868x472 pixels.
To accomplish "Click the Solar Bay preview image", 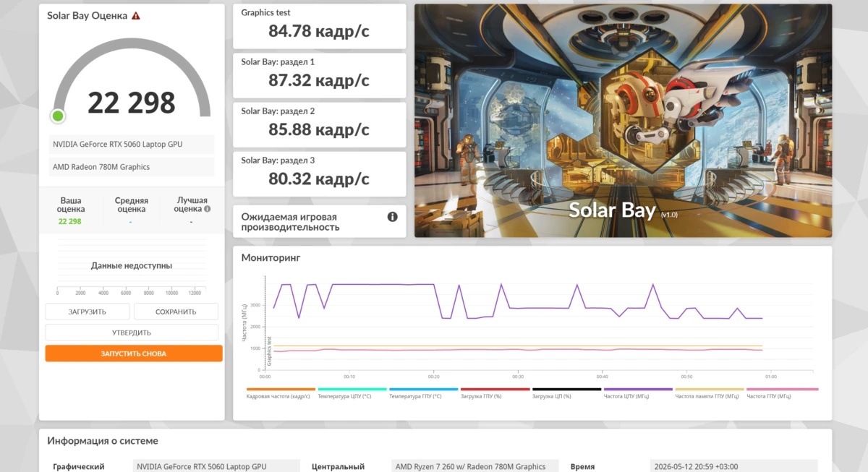I will (x=623, y=121).
